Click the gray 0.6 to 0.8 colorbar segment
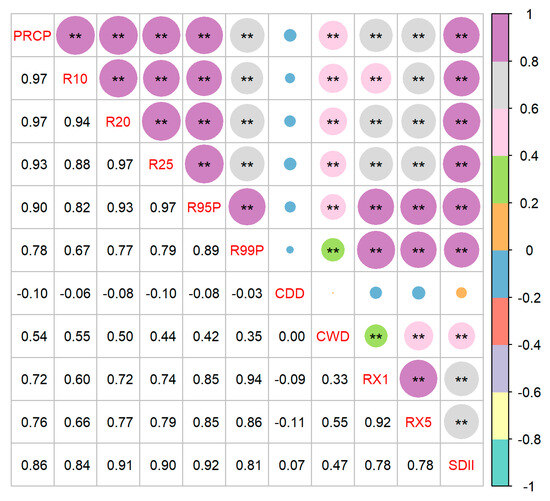The image size is (550, 501). click(500, 85)
